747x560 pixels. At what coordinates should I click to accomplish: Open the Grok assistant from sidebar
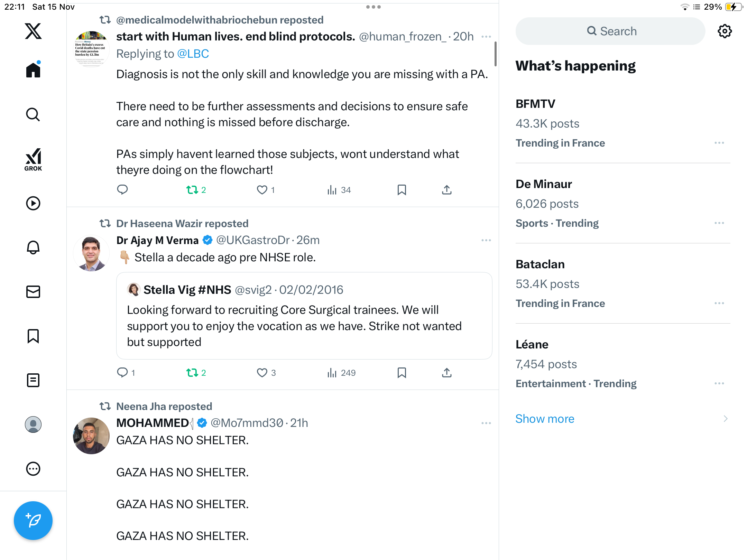[33, 159]
